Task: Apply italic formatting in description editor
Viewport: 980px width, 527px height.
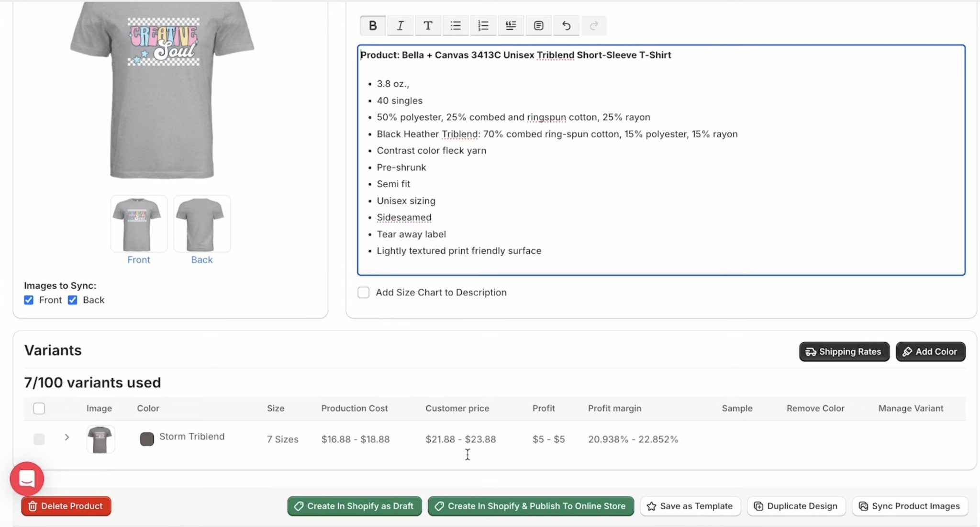Action: click(400, 25)
